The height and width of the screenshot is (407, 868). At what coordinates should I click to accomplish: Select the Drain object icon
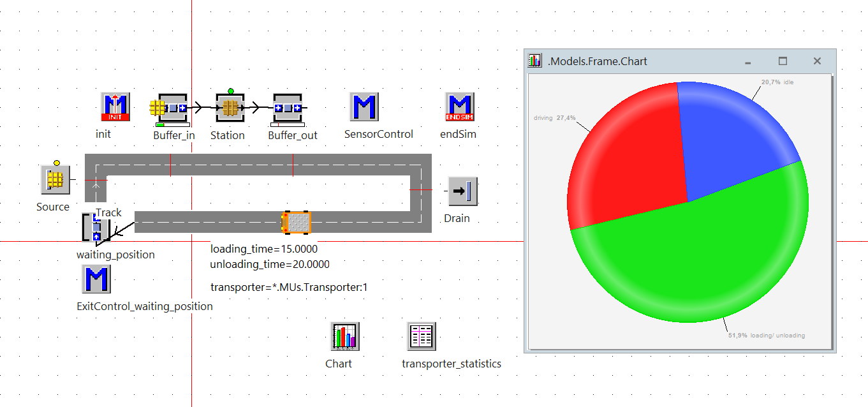(x=462, y=191)
